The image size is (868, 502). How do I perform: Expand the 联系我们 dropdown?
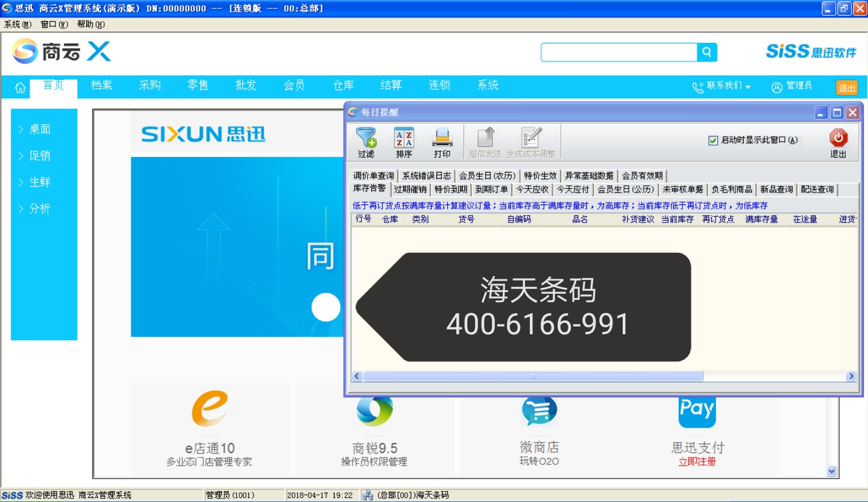point(722,86)
